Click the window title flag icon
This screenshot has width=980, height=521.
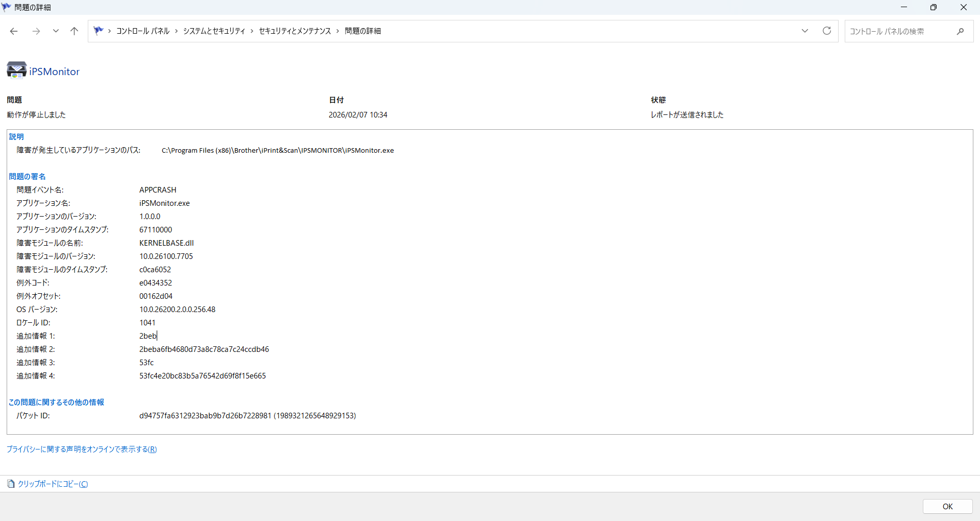[x=6, y=7]
